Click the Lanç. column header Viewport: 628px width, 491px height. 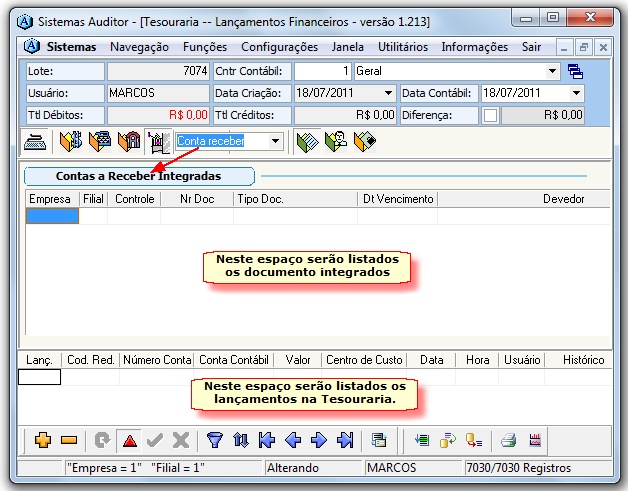[39, 360]
